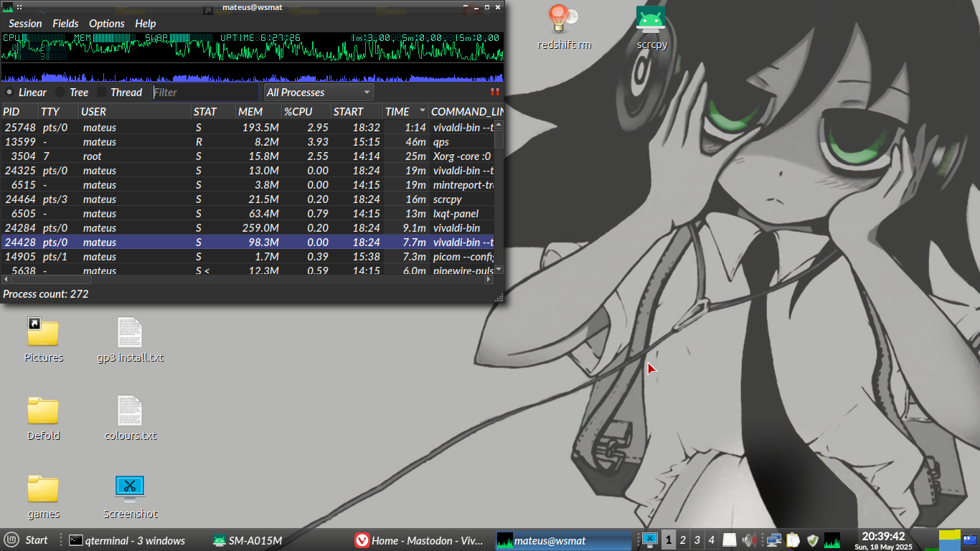The width and height of the screenshot is (980, 551).
Task: Click the Process count: 272 status text
Action: click(x=46, y=294)
